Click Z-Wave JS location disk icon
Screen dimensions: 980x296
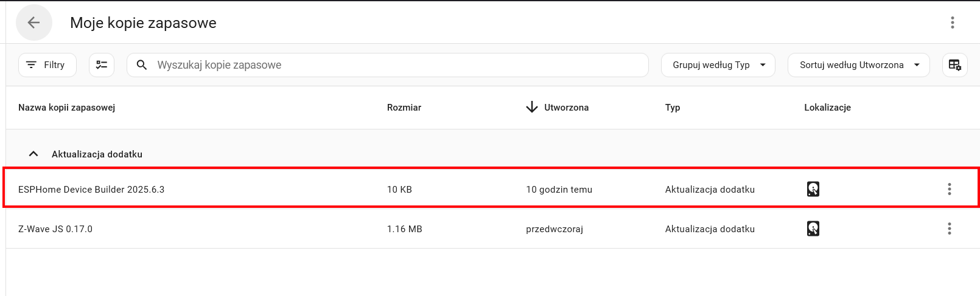tap(813, 229)
